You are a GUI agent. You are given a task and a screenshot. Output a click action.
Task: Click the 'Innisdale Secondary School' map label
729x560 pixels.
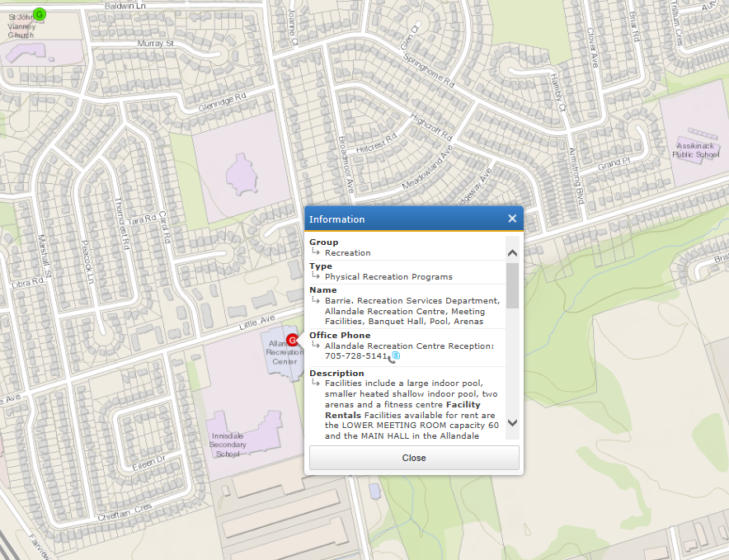(x=228, y=445)
